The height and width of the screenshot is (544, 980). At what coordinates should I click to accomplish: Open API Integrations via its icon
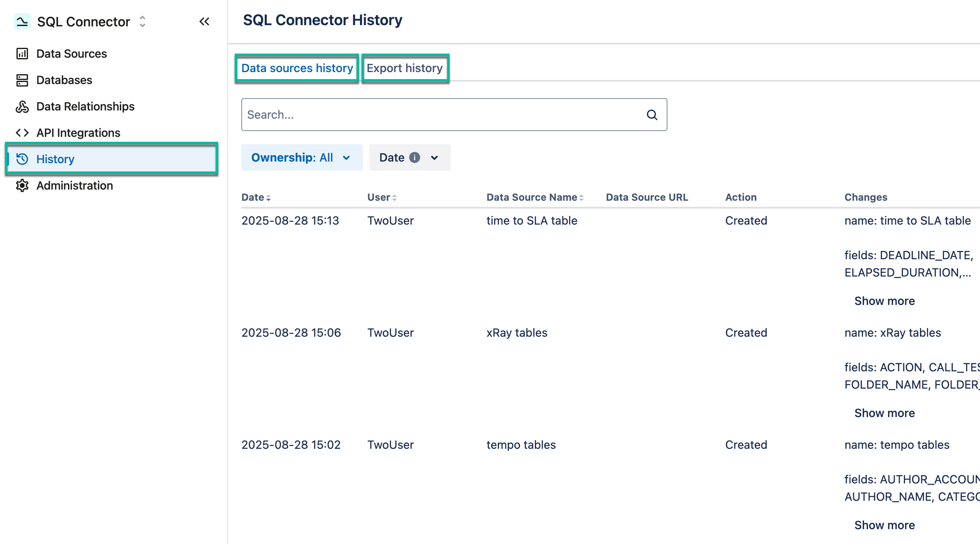[x=22, y=133]
